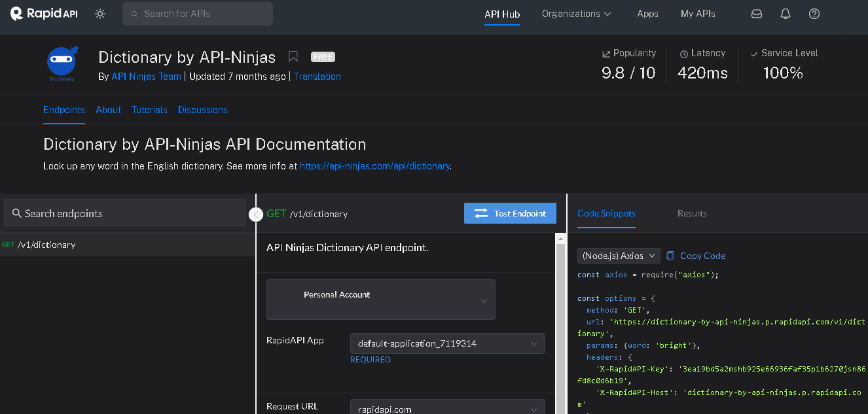Bookmark the Dictionary API

293,57
